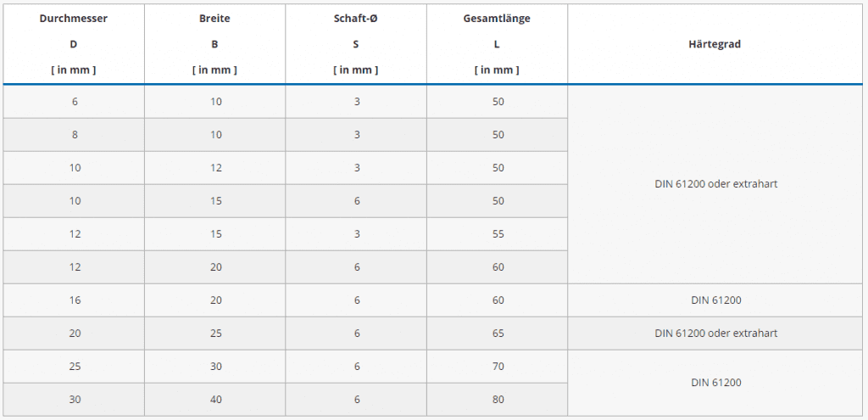Select the diameter 6 cell in first row
The height and width of the screenshot is (420, 868).
(75, 102)
